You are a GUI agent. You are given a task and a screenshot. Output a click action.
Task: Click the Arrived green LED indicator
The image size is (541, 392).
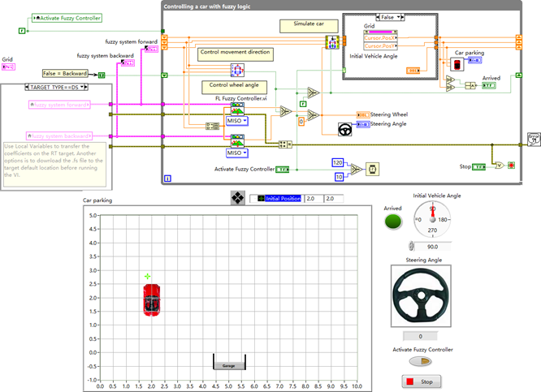(x=393, y=221)
